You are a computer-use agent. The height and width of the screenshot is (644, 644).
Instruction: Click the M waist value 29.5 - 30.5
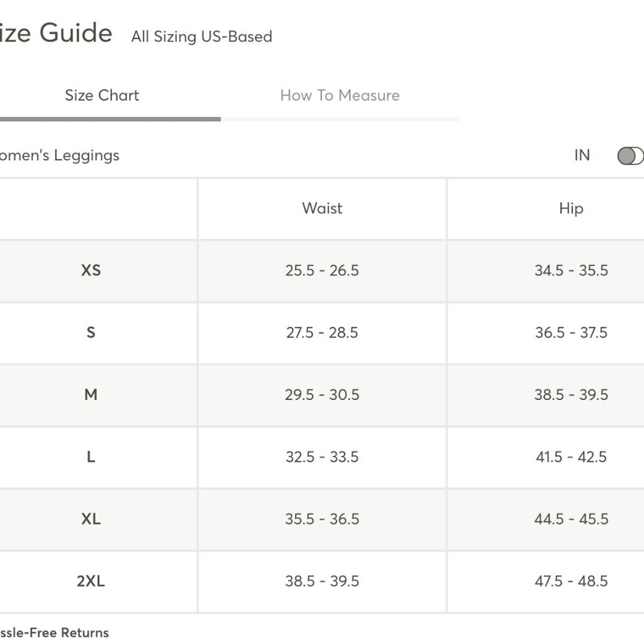click(x=322, y=395)
